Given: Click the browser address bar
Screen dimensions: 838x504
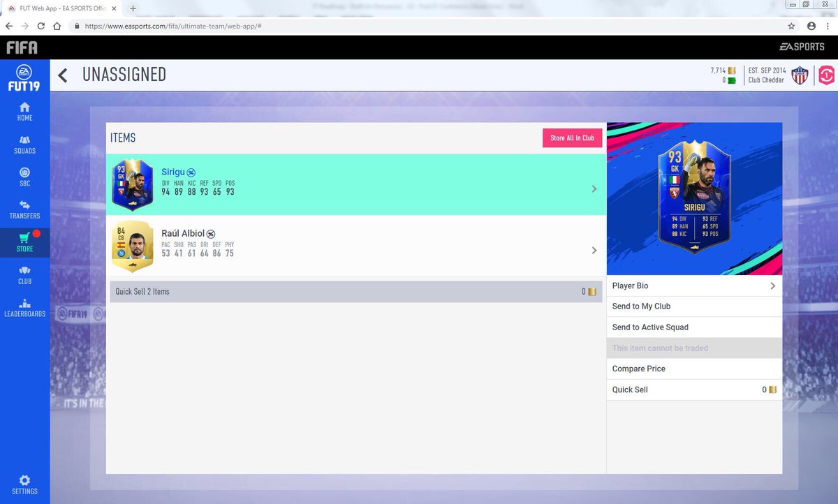Looking at the screenshot, I should [426, 26].
